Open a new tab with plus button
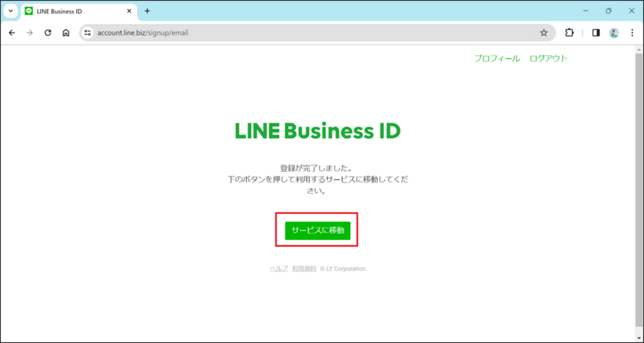Screen dimensions: 644x343 click(147, 11)
